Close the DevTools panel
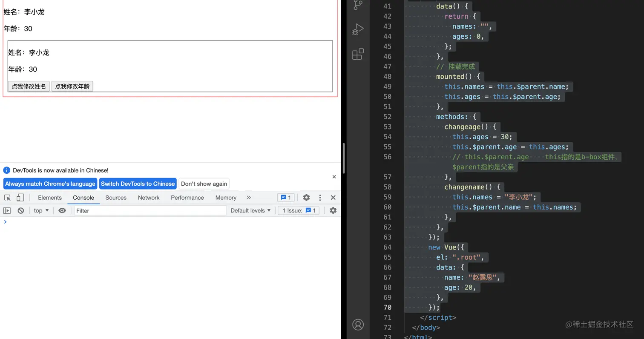This screenshot has width=644, height=339. pos(333,198)
